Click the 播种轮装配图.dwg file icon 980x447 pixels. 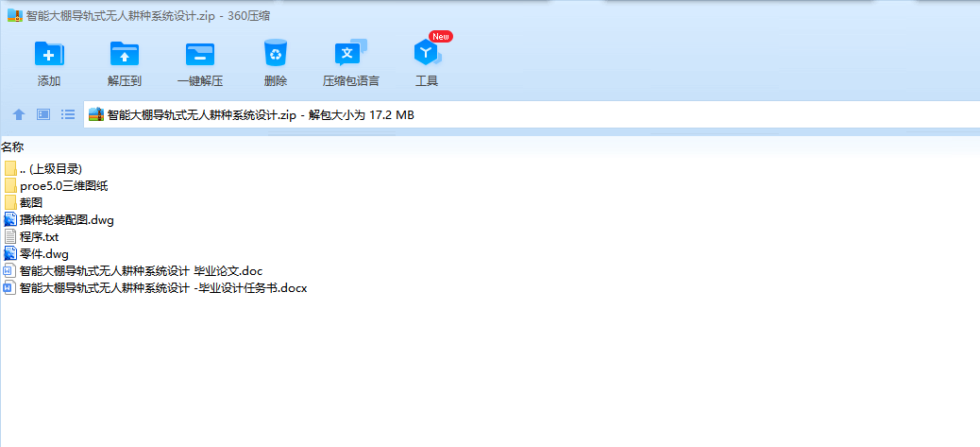10,219
